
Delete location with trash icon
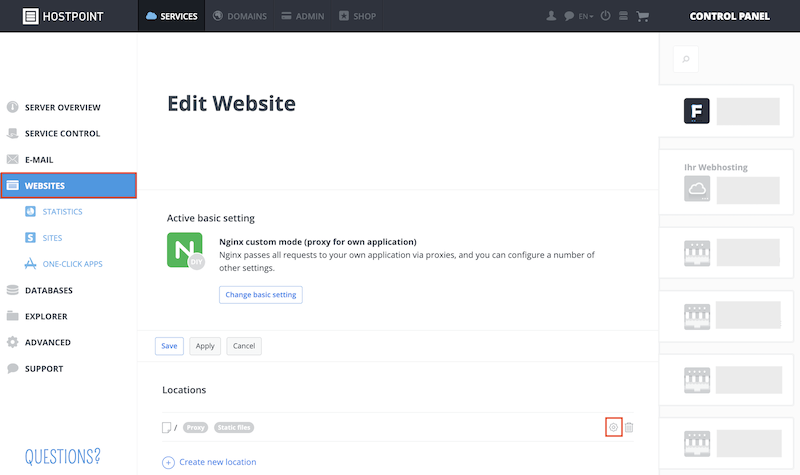[x=629, y=427]
